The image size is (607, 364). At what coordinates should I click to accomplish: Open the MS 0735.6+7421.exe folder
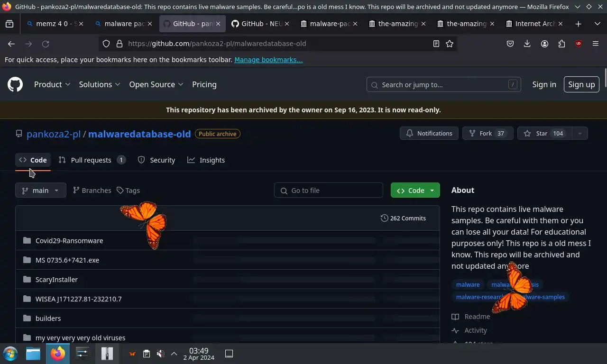pos(67,260)
